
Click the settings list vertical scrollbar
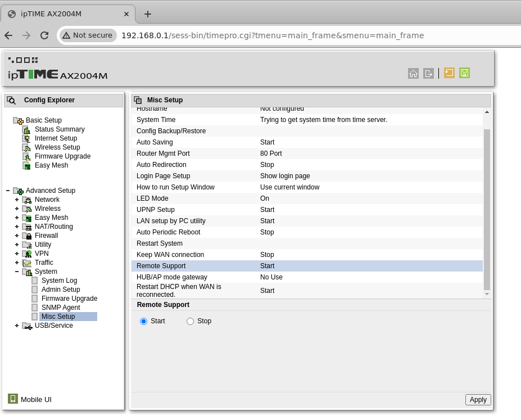coord(487,208)
